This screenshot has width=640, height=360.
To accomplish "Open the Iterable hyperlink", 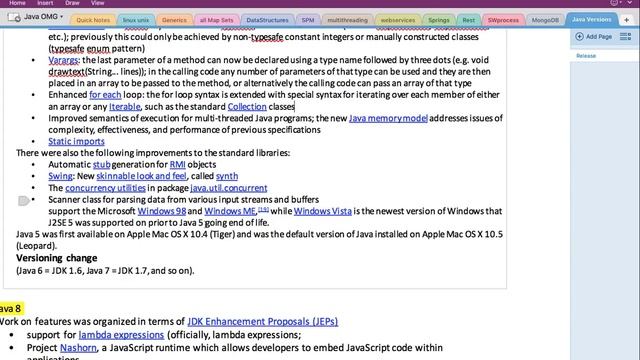I will [124, 107].
